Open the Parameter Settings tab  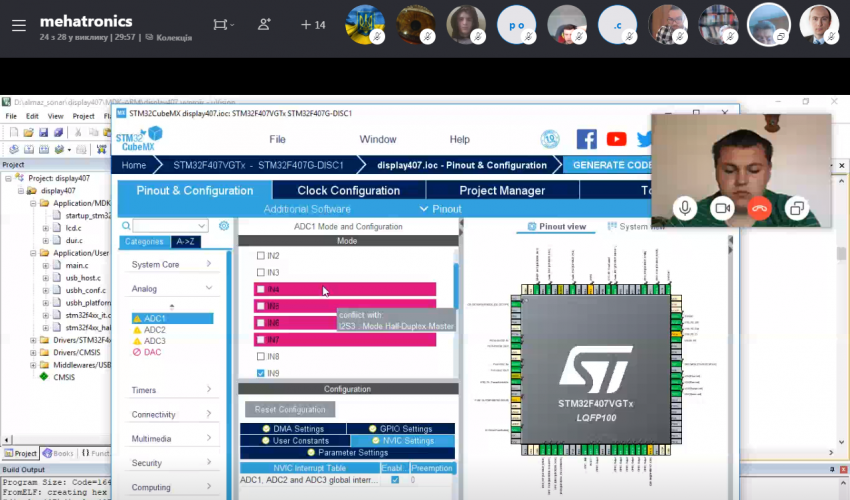point(347,453)
